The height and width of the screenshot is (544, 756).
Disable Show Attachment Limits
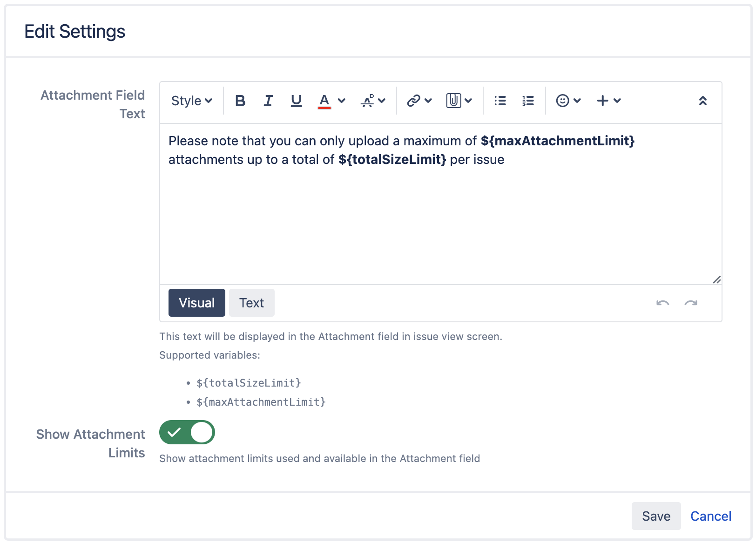pos(187,432)
